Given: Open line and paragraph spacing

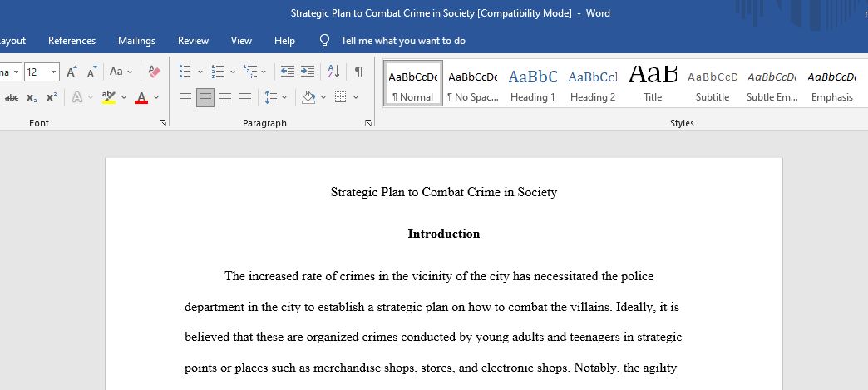Looking at the screenshot, I should pos(270,98).
